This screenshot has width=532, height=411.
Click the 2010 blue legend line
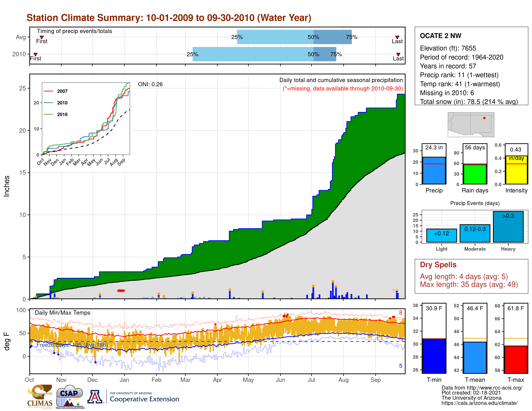pyautogui.click(x=48, y=103)
